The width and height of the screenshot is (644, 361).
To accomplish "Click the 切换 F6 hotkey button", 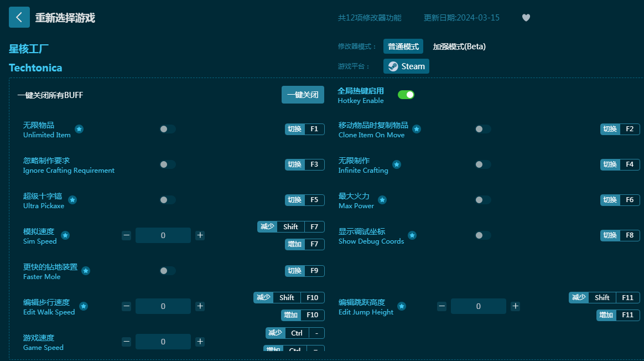I will tap(620, 200).
